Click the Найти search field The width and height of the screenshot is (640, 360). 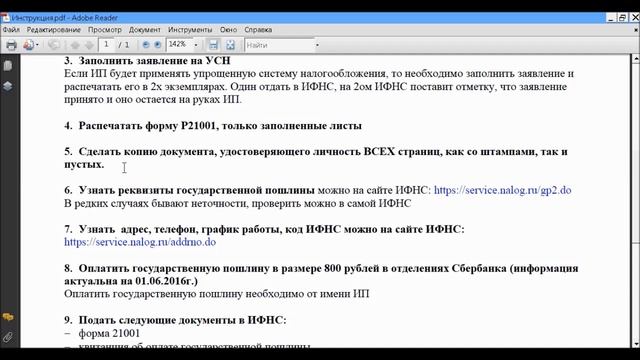[x=280, y=45]
